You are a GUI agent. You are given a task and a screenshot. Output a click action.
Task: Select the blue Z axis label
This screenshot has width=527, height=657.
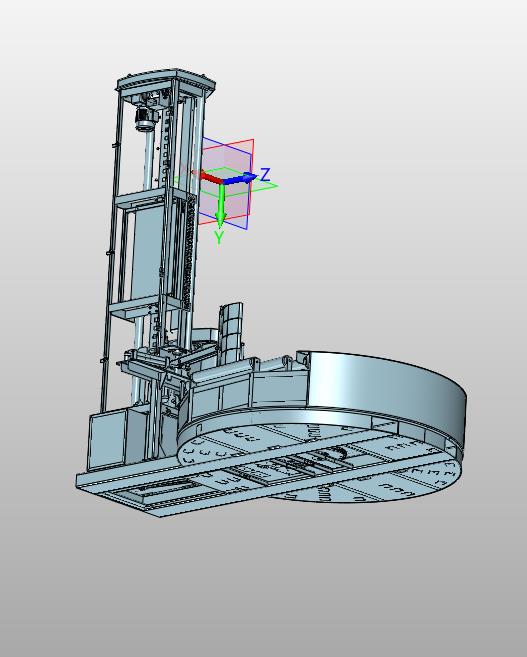click(x=265, y=174)
